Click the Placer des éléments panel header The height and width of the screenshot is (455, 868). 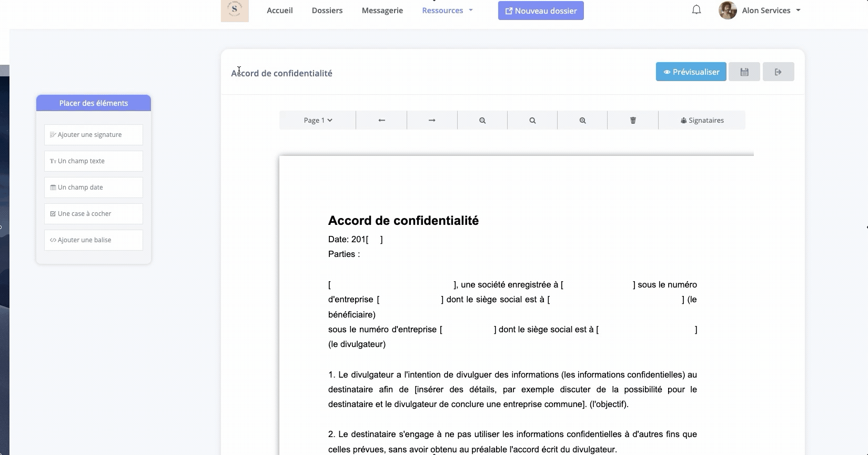94,103
